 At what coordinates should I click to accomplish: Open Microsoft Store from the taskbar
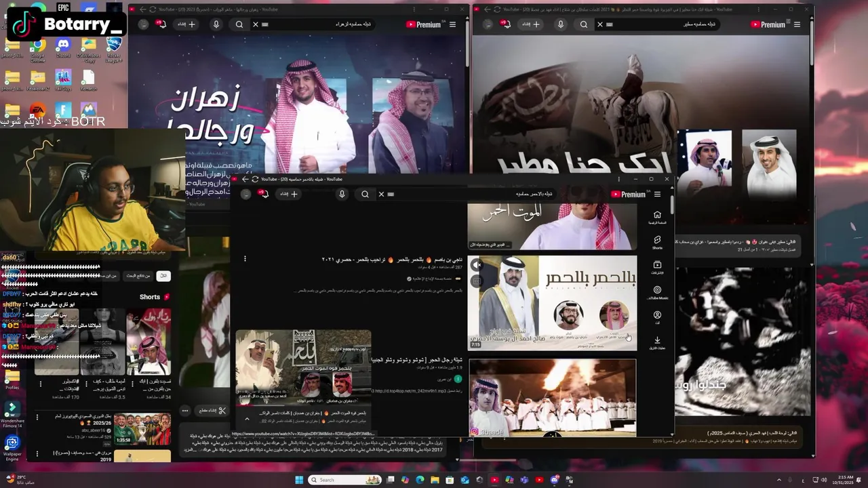[x=450, y=480]
